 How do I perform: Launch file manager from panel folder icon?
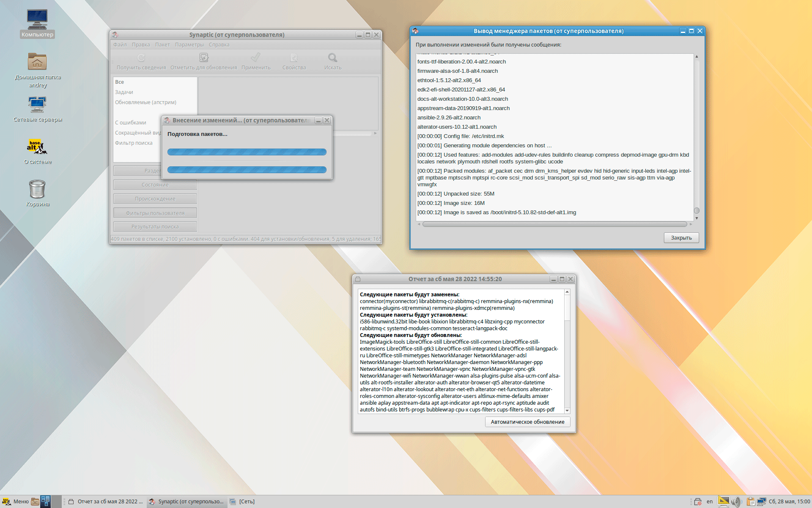pyautogui.click(x=35, y=502)
